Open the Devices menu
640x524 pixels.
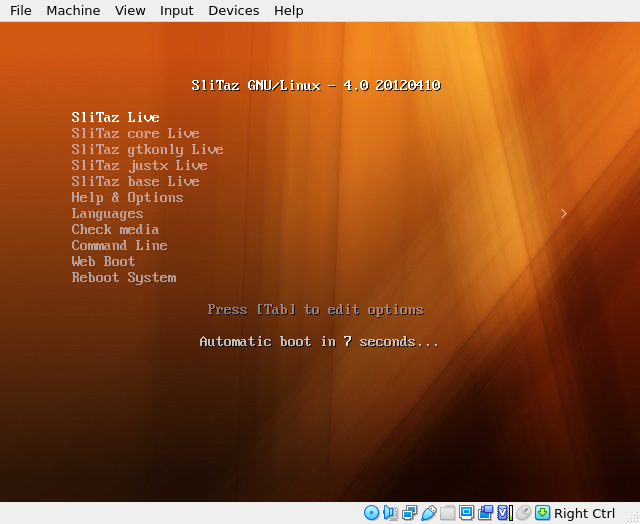point(233,10)
